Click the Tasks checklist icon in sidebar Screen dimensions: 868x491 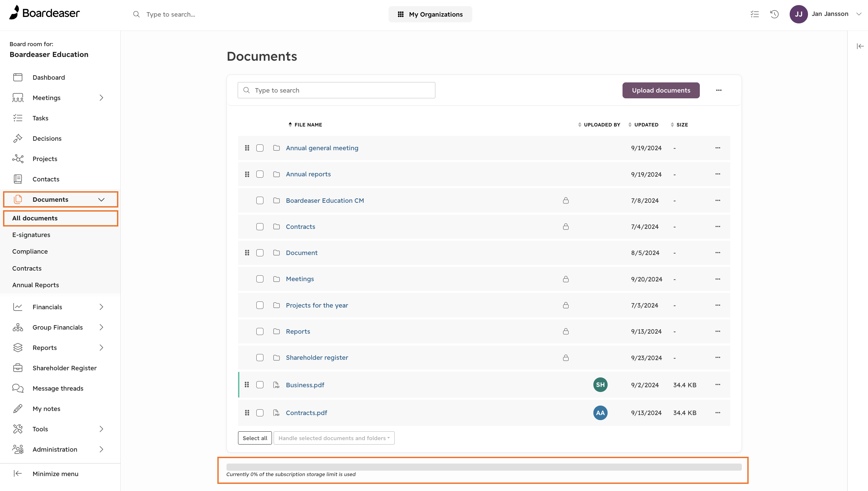pyautogui.click(x=18, y=118)
